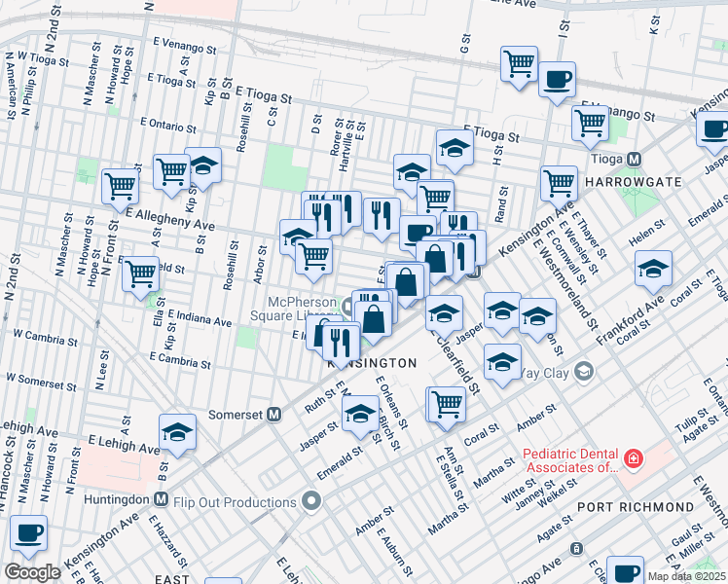Screen dimensions: 728x584
Task: Open the school marker beside Kip St
Action: click(x=202, y=169)
